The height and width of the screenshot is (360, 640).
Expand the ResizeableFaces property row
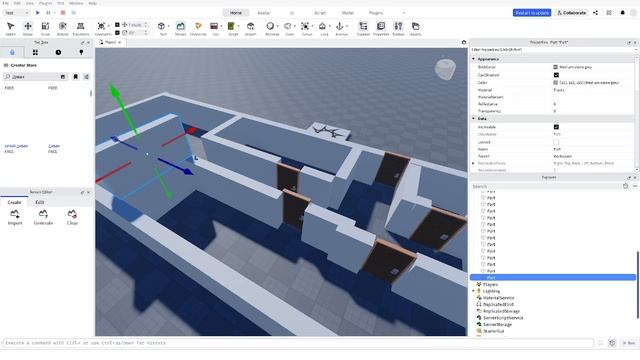click(x=473, y=163)
